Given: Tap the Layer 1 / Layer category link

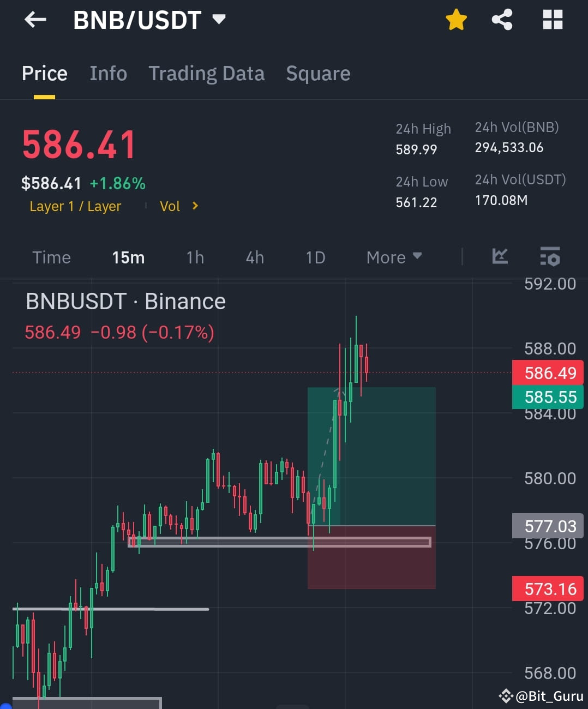Looking at the screenshot, I should [x=75, y=206].
